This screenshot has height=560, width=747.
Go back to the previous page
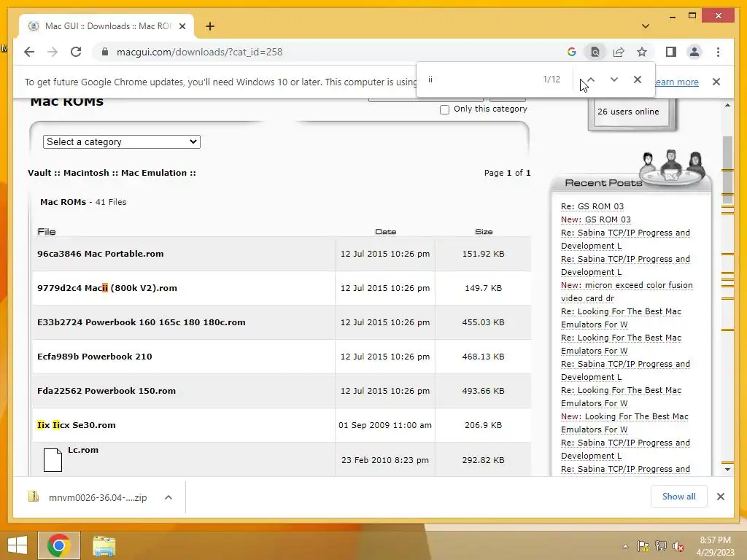click(x=29, y=52)
